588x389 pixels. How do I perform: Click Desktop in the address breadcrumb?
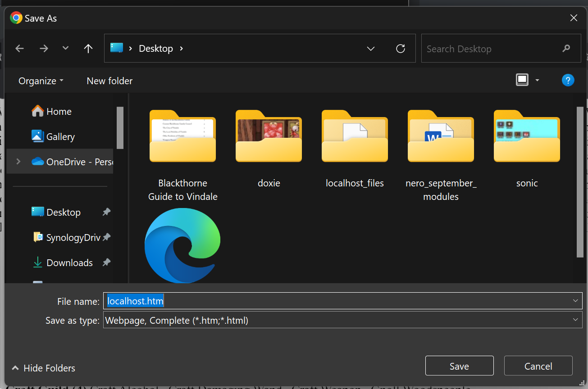tap(156, 49)
